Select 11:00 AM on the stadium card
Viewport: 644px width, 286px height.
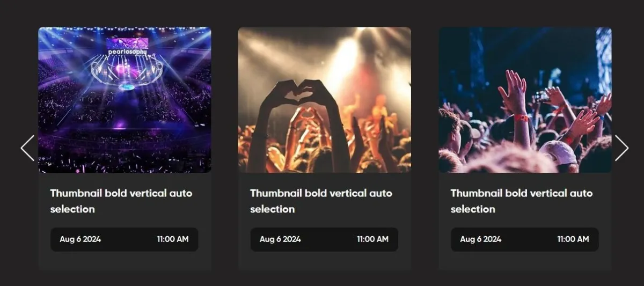pyautogui.click(x=172, y=239)
